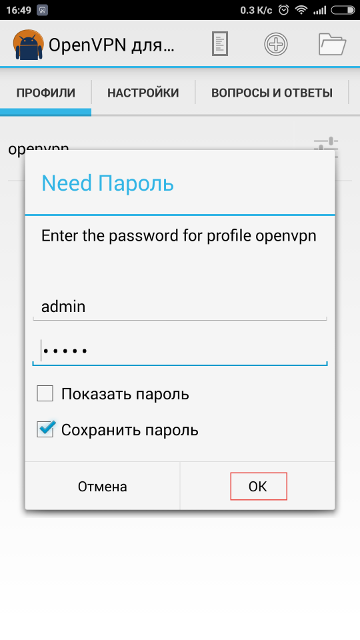Select the ПРОФИЛИ tab
This screenshot has height=640, width=360.
46,93
